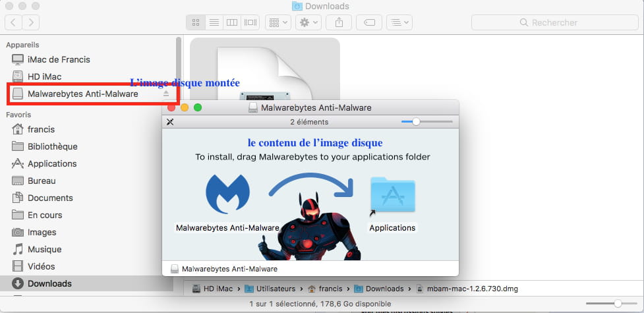Open the list options dropdown in toolbar
The image size is (644, 313).
(x=399, y=22)
